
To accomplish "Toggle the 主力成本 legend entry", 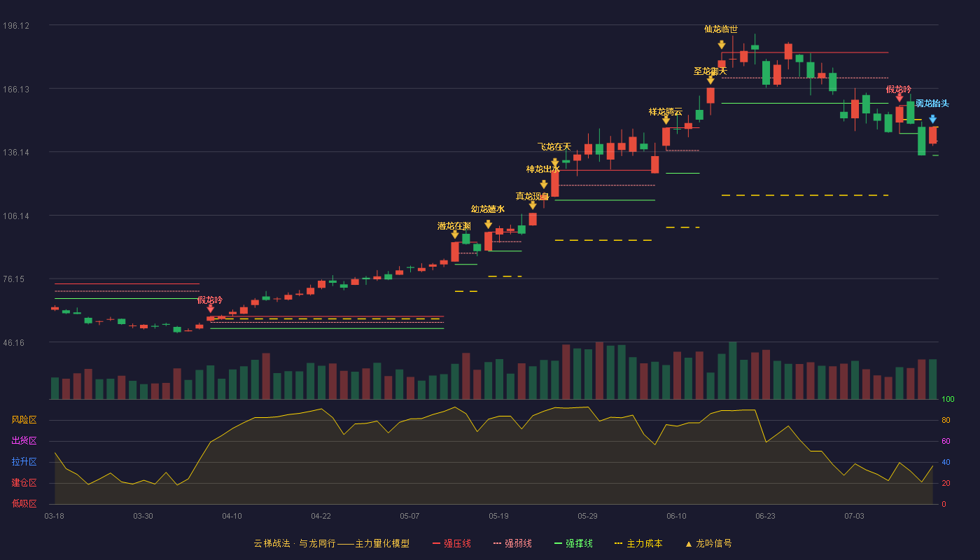I will (638, 543).
